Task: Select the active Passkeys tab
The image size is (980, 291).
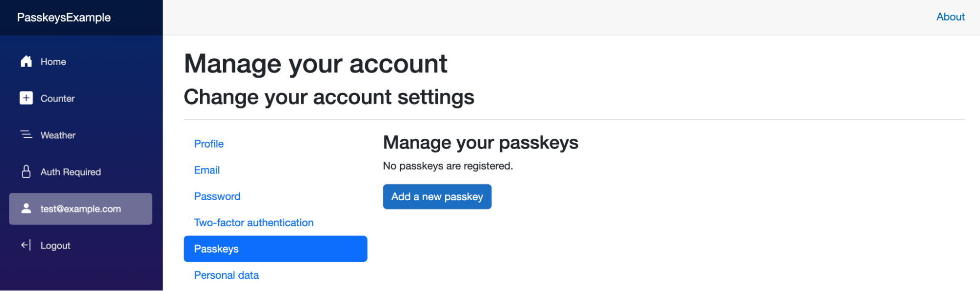Action: pos(216,249)
